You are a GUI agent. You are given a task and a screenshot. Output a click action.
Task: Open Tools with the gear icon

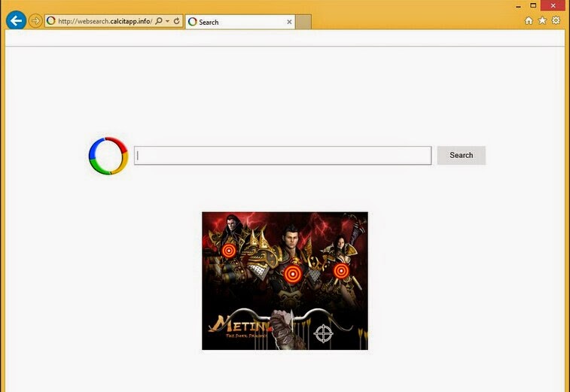coord(556,20)
